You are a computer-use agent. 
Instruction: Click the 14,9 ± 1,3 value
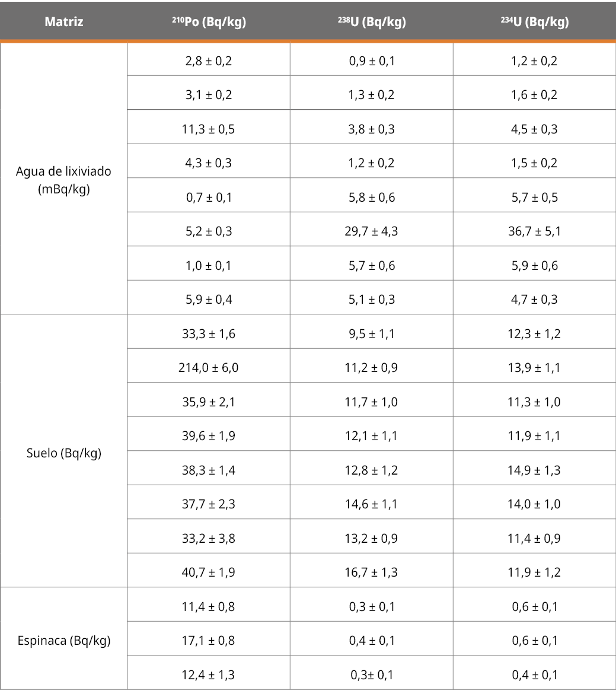click(534, 470)
